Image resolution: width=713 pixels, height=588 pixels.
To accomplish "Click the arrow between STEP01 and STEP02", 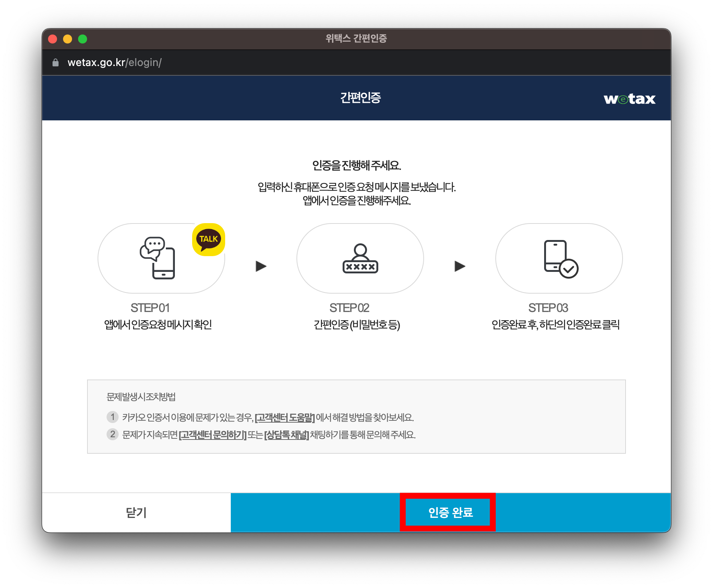I will tap(261, 266).
